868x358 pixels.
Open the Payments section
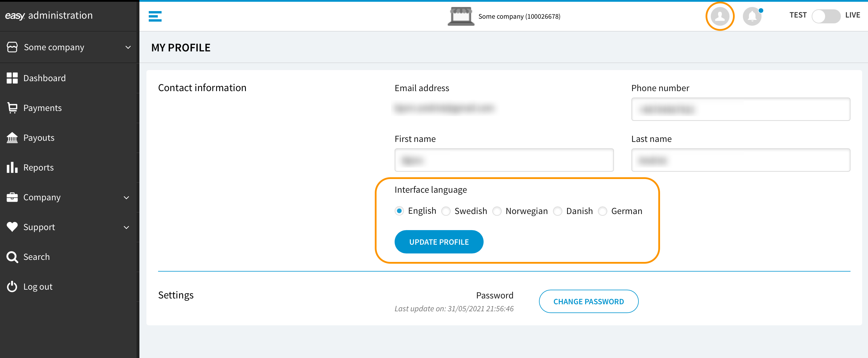pos(43,108)
